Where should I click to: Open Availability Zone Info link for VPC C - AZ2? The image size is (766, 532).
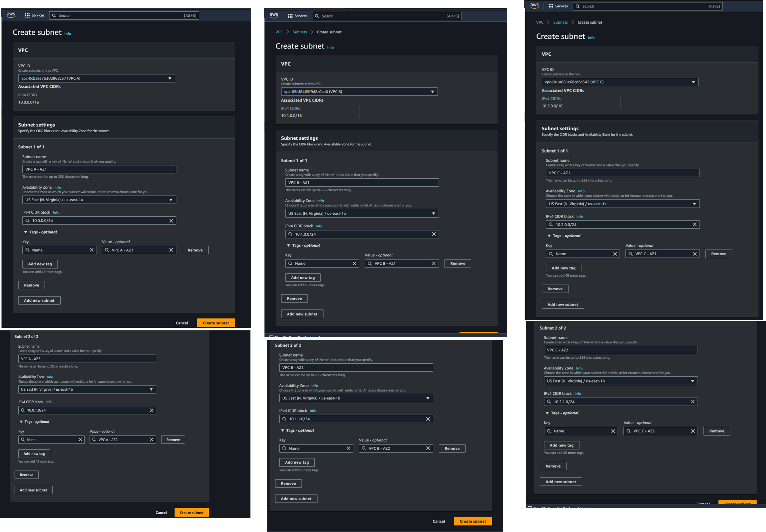579,368
